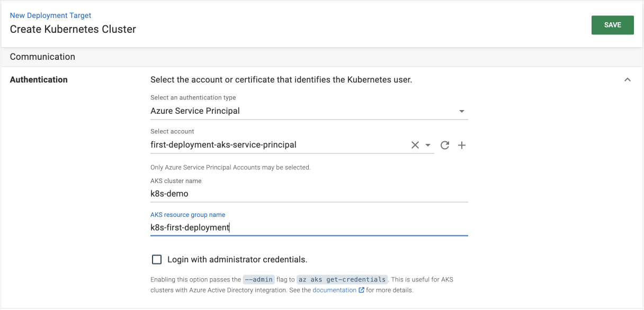Enable Login with administrator credentials

coord(157,259)
